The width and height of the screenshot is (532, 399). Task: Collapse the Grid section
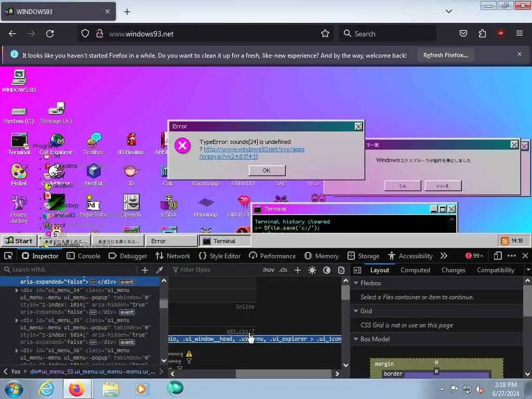point(356,311)
